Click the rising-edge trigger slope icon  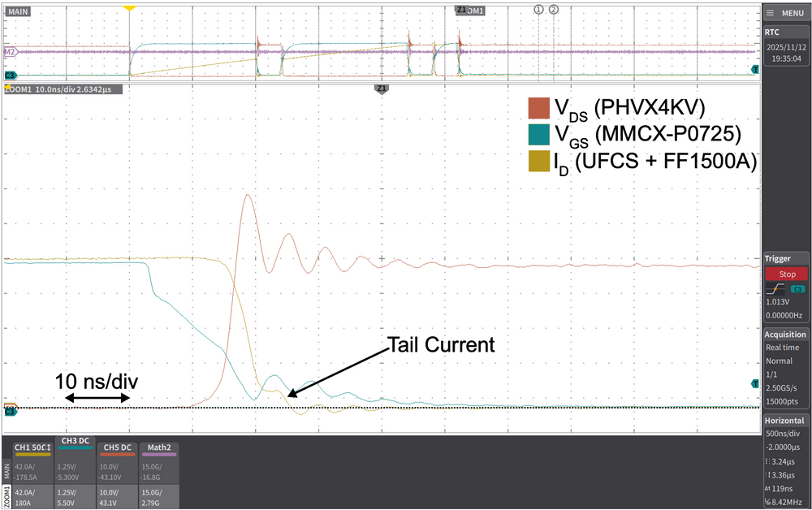[775, 288]
